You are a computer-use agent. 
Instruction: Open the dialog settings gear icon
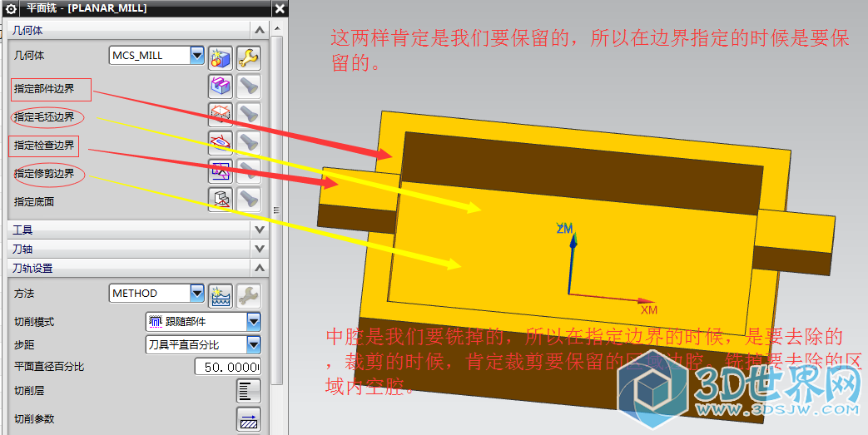click(x=11, y=9)
